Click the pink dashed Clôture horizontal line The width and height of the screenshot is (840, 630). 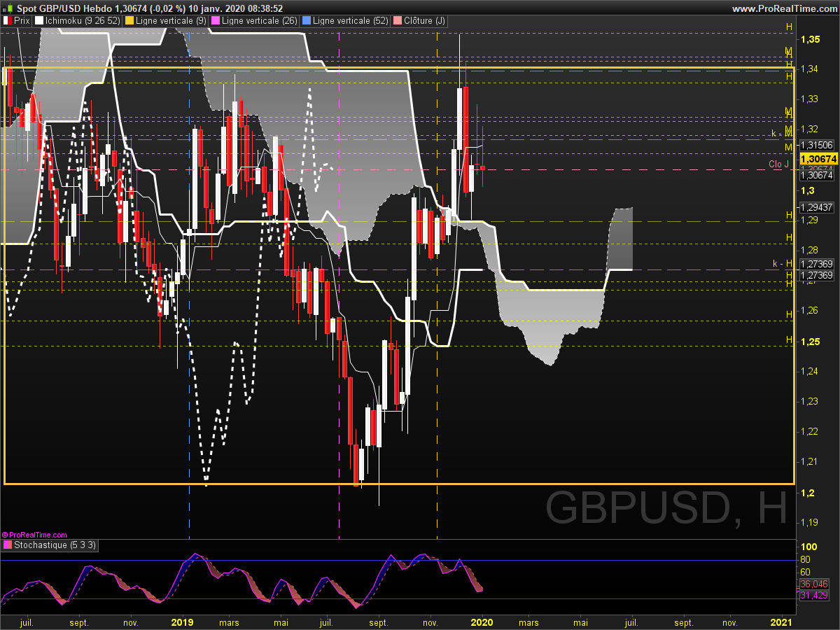(x=398, y=170)
